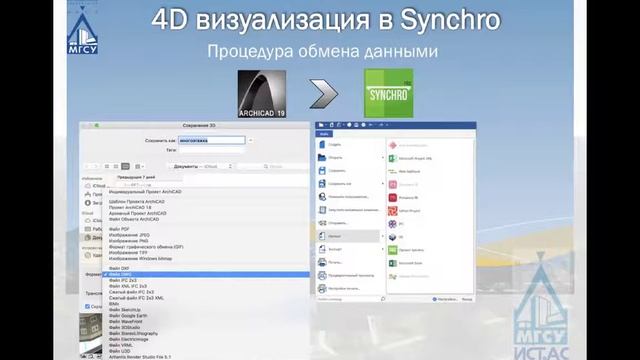Select Microsoft Project XML import icon

(393, 158)
